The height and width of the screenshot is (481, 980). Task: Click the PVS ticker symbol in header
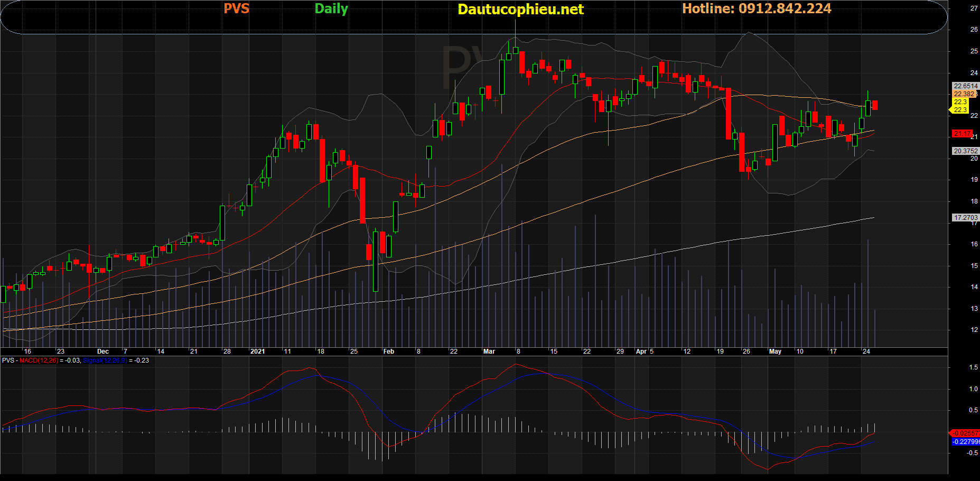(236, 8)
